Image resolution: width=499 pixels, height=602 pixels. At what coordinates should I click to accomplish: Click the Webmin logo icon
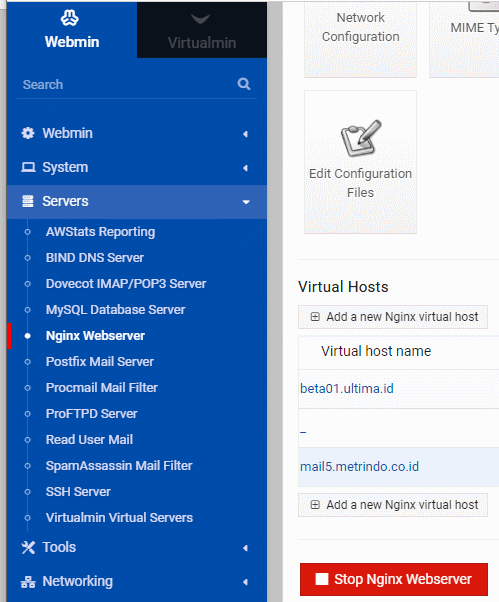69,17
